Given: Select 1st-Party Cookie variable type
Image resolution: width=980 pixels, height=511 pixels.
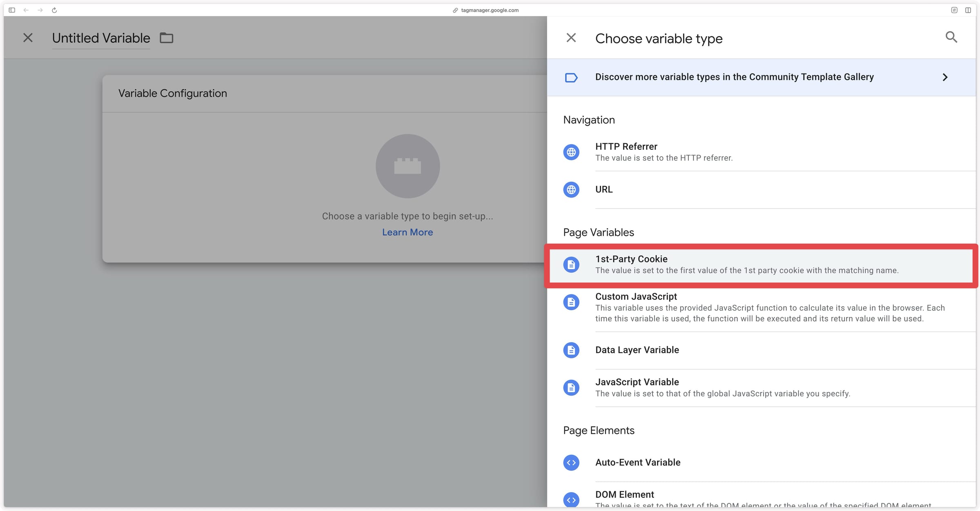Looking at the screenshot, I should [x=761, y=265].
